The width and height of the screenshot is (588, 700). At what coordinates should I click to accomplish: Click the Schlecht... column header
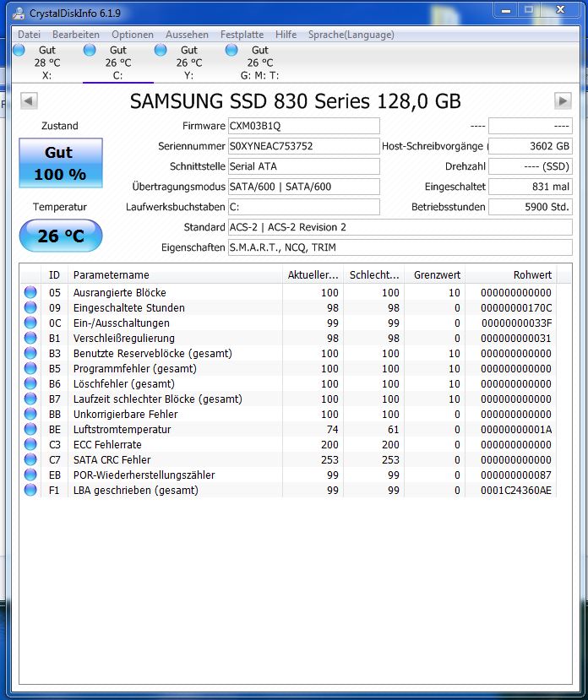(x=374, y=275)
